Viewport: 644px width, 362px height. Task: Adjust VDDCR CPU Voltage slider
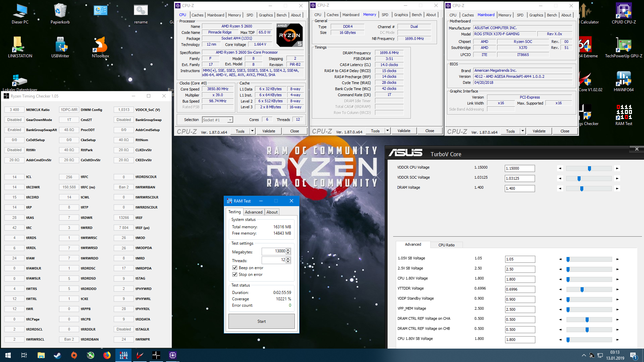tap(589, 168)
